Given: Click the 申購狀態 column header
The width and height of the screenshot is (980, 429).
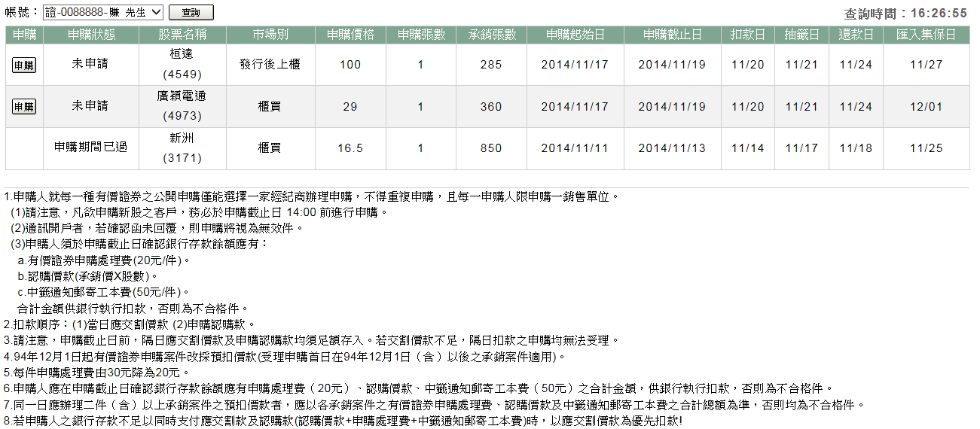Looking at the screenshot, I should pos(91,35).
